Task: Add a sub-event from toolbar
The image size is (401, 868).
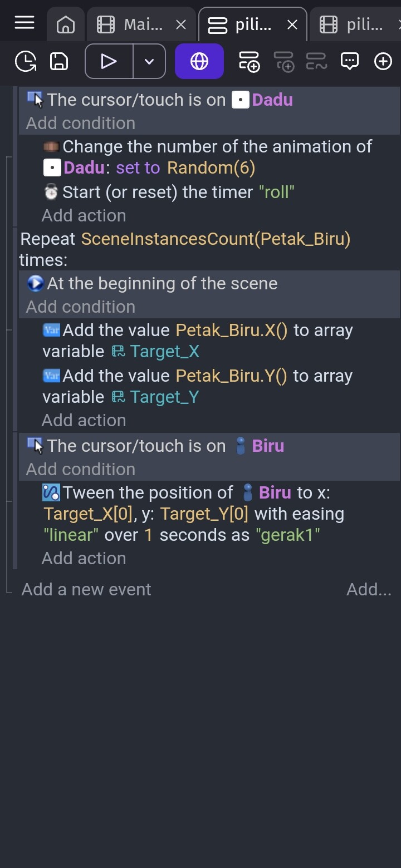Action: pyautogui.click(x=284, y=61)
